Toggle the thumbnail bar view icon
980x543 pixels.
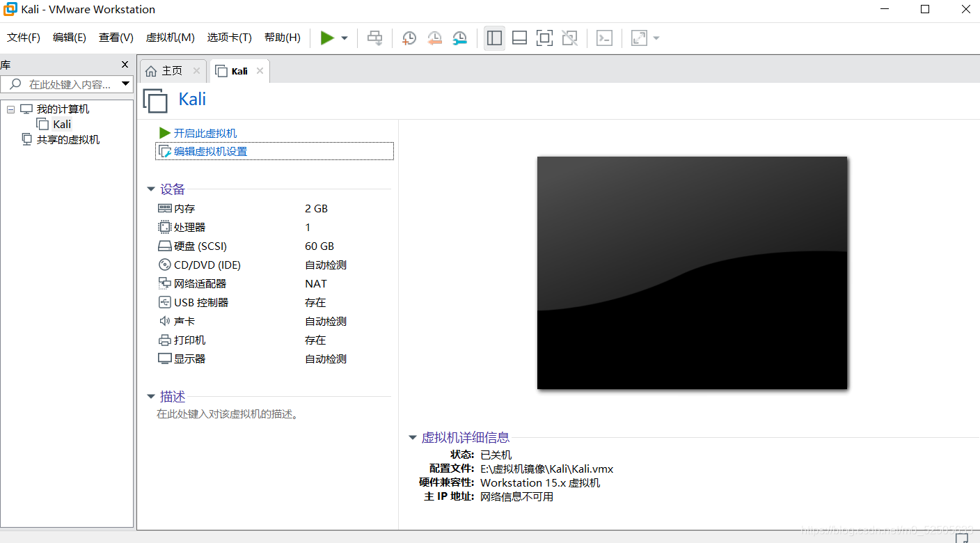coord(519,38)
